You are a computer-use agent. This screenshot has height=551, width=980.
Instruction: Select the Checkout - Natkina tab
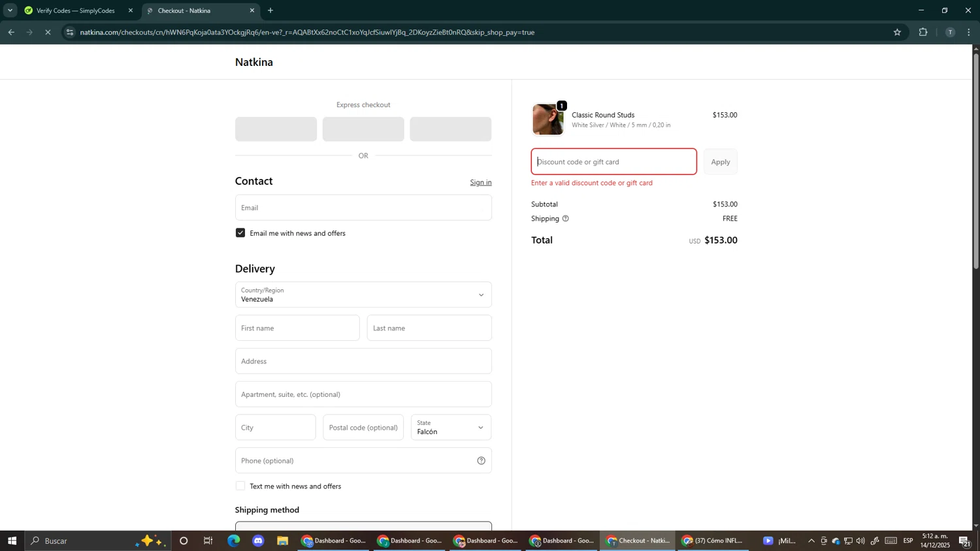point(199,10)
